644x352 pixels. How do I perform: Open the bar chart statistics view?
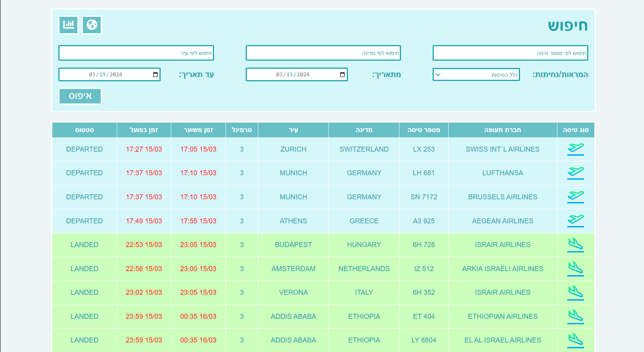click(69, 25)
